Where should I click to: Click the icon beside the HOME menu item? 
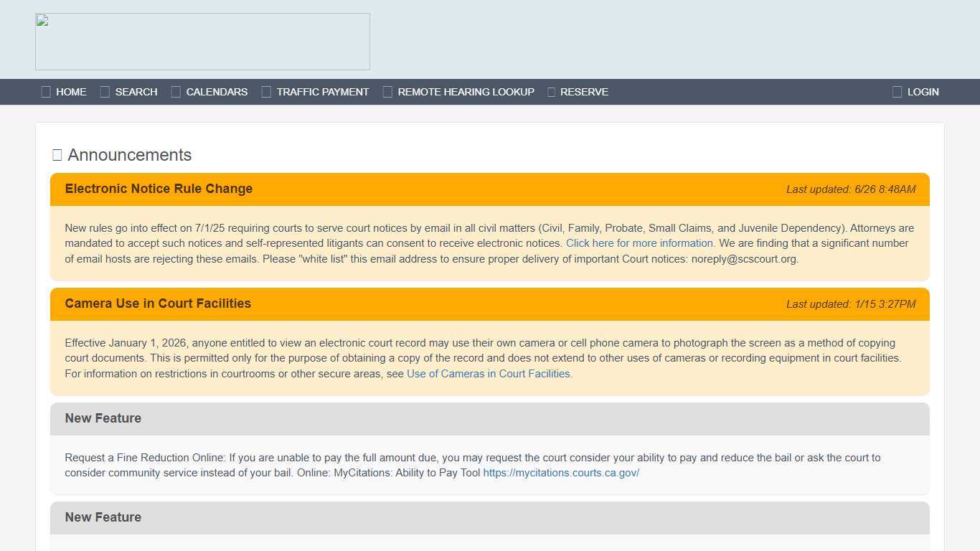pos(46,92)
